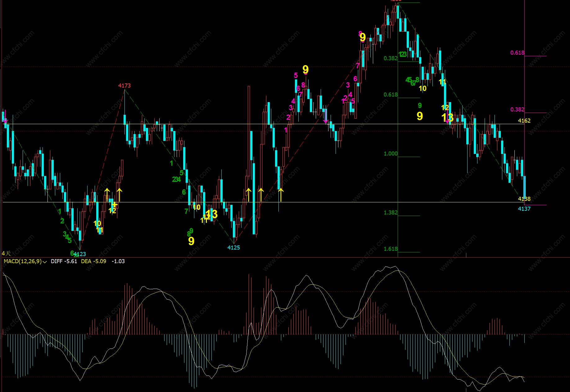Select the green 0.382 Fibonacci level label
The height and width of the screenshot is (392, 570).
tap(391, 58)
